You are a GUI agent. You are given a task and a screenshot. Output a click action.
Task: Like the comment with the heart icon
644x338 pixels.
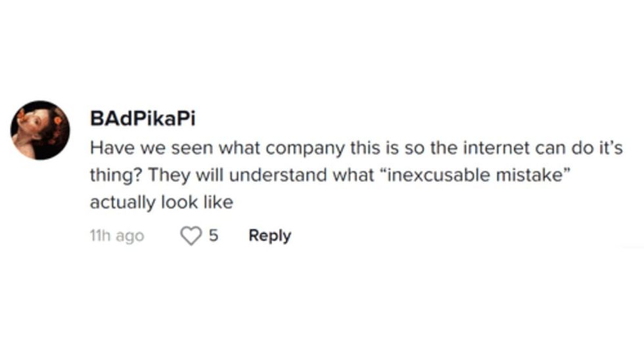pyautogui.click(x=191, y=236)
